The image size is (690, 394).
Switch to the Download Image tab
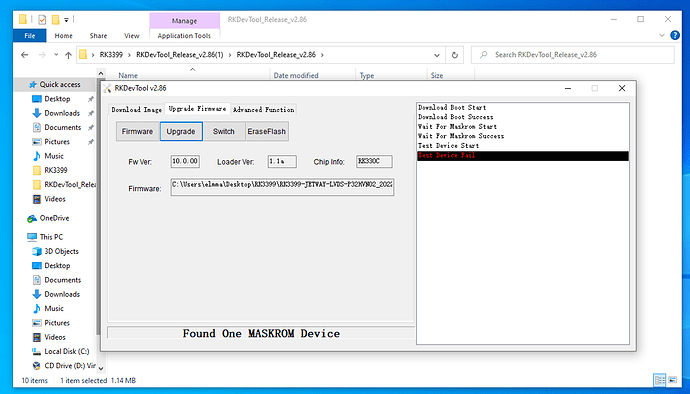(x=136, y=109)
